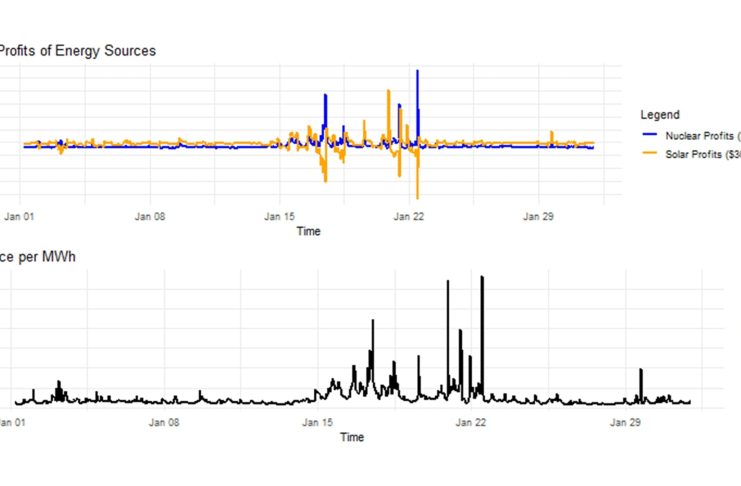Viewport: 741px width, 486px height.
Task: Click Jan 22 on the profits chart axis
Action: [410, 215]
